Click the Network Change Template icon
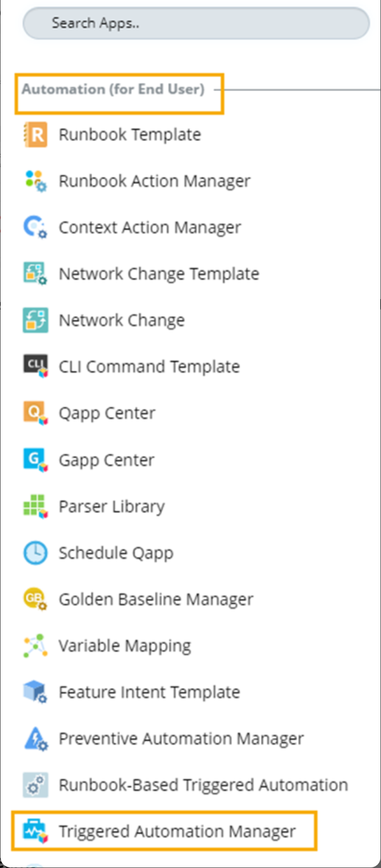 tap(35, 274)
